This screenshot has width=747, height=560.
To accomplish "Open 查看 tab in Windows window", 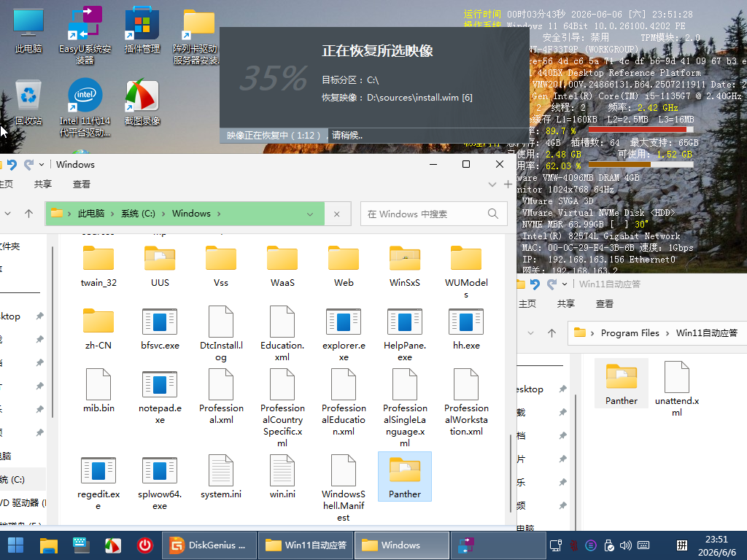I will (82, 184).
